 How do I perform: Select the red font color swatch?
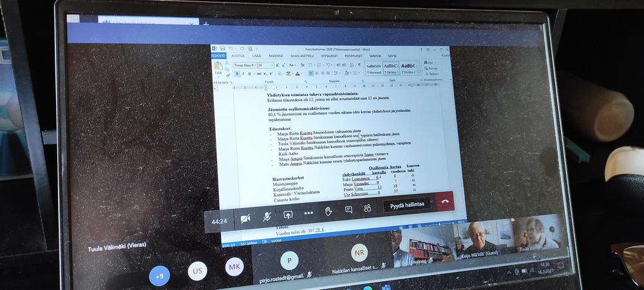click(x=298, y=73)
